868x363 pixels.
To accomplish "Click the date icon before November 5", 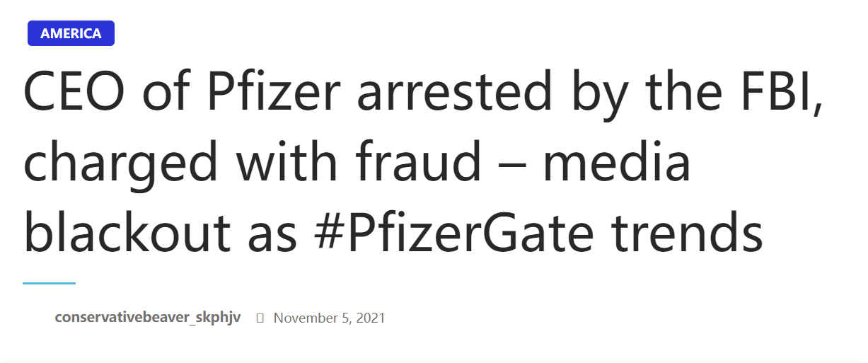I will (x=260, y=318).
